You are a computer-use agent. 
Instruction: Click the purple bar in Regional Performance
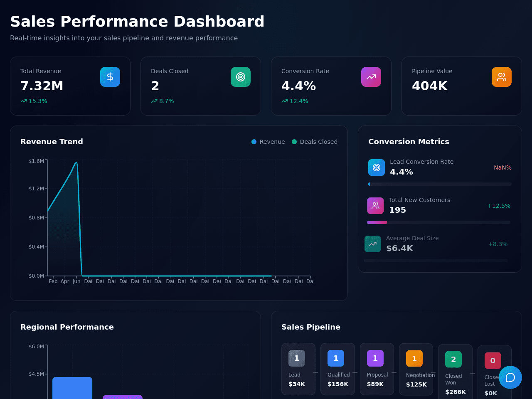(x=123, y=397)
